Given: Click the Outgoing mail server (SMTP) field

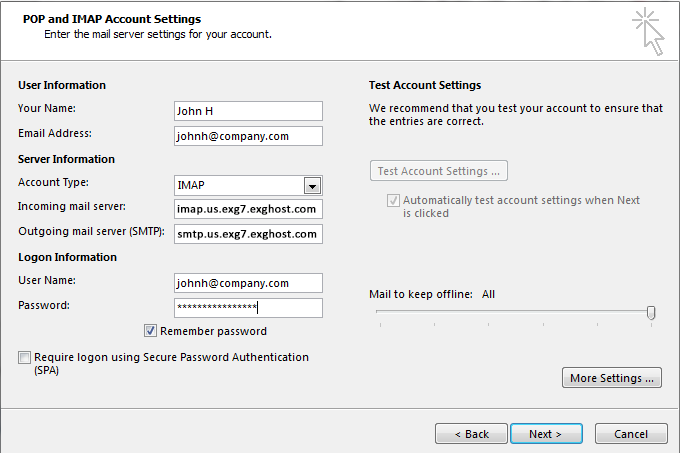Looking at the screenshot, I should point(248,234).
